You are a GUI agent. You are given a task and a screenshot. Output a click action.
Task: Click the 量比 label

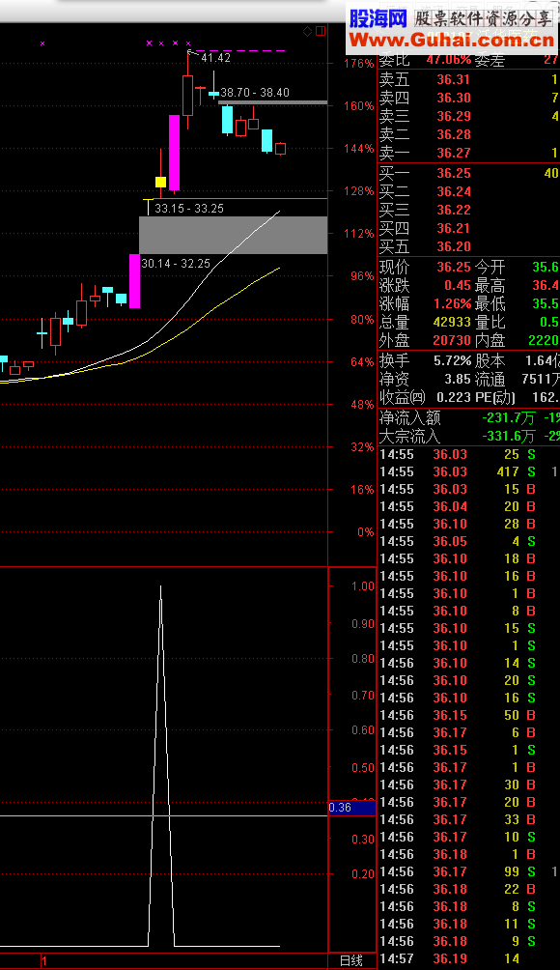(x=490, y=323)
